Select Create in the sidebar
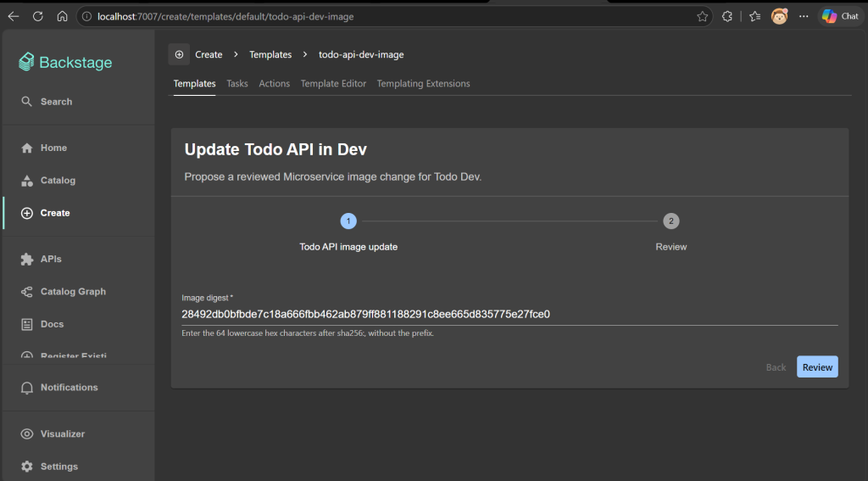 78,213
